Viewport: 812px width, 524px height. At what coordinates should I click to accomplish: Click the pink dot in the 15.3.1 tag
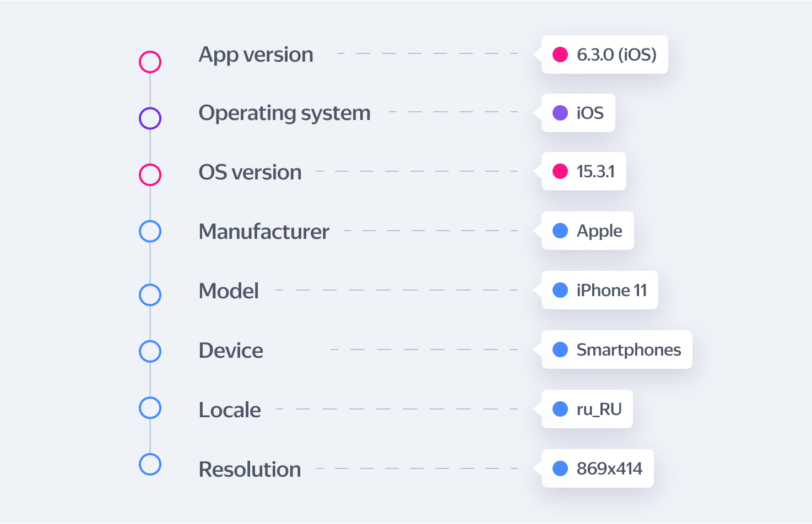(560, 171)
